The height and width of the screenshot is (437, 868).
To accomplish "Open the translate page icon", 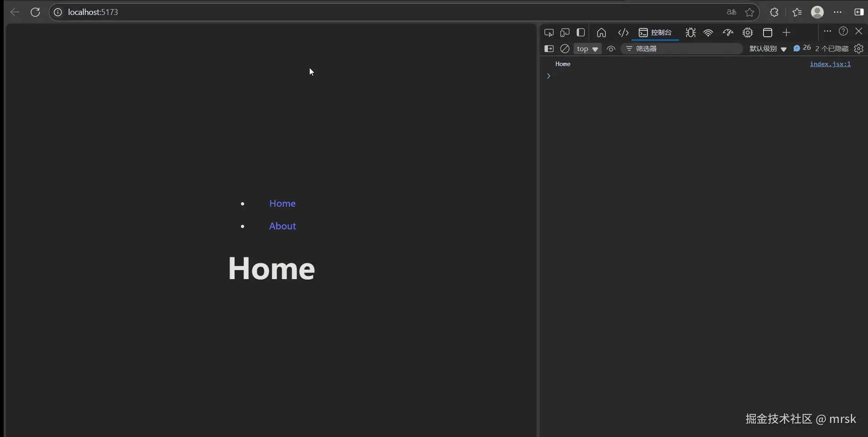I will 731,12.
